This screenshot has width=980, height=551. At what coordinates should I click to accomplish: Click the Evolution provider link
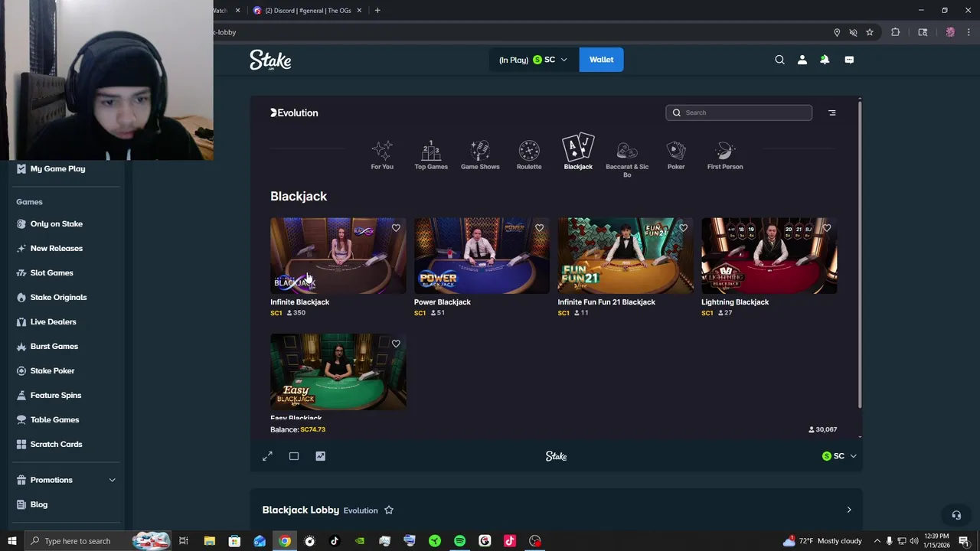tap(361, 510)
